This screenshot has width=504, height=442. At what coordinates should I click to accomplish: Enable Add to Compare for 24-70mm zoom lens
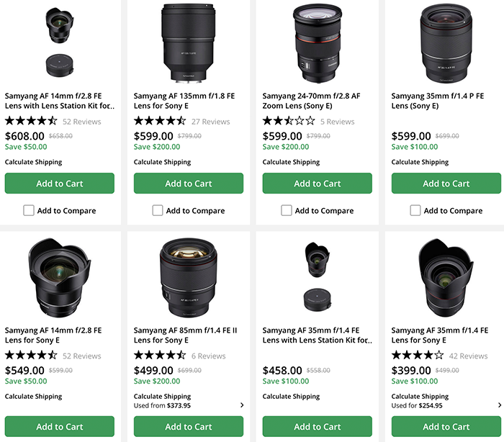(x=287, y=211)
